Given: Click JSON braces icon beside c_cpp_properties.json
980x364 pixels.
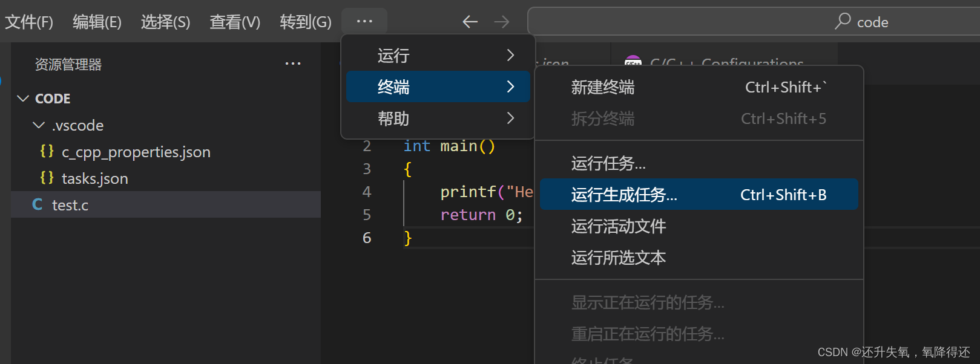Looking at the screenshot, I should [47, 151].
